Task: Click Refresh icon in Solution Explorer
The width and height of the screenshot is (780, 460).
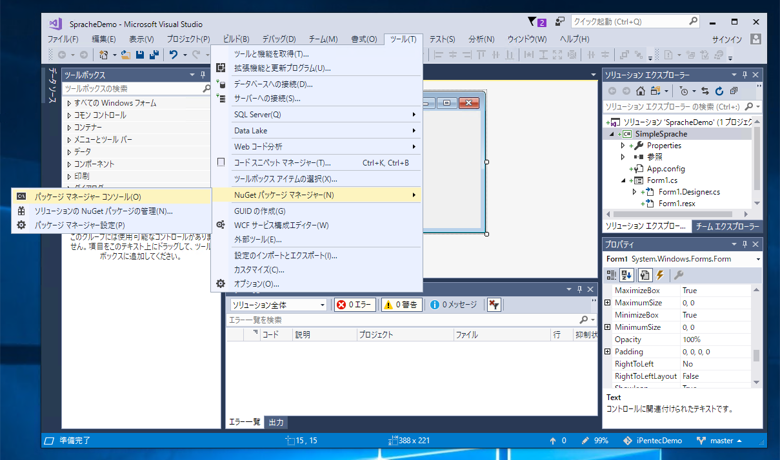Action: tap(719, 91)
